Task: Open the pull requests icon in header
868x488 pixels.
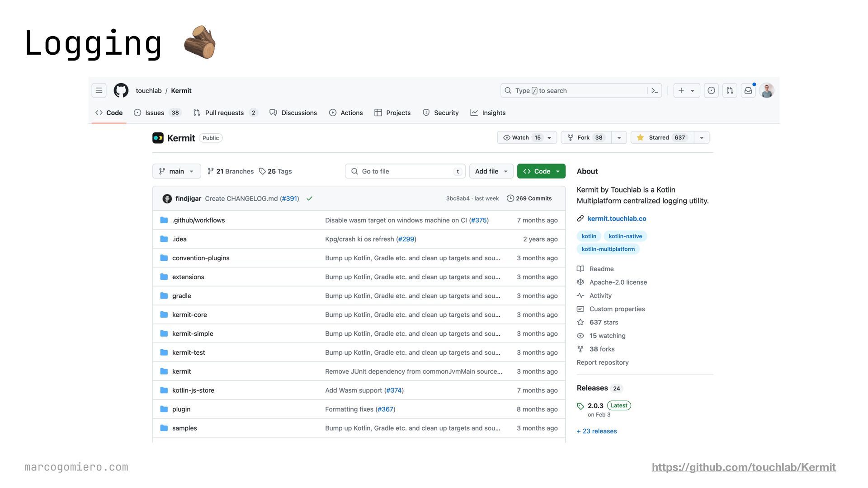Action: pos(730,90)
